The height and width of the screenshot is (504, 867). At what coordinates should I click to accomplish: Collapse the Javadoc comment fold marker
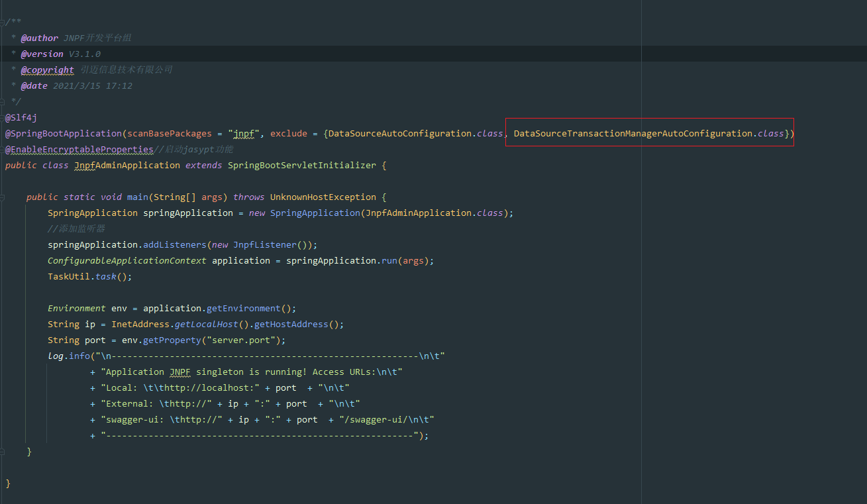click(3, 23)
